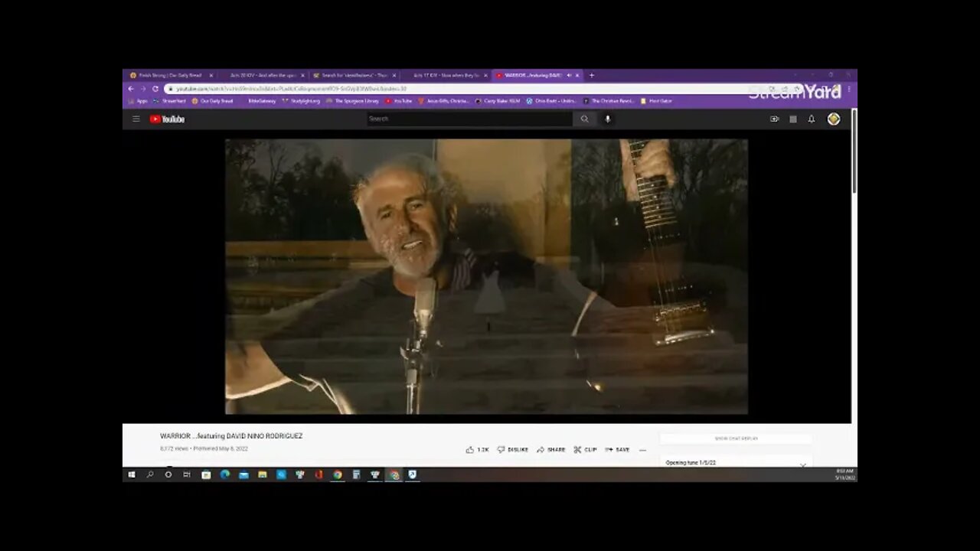This screenshot has width=980, height=551.
Task: Open a new browser tab with plus
Action: [591, 75]
